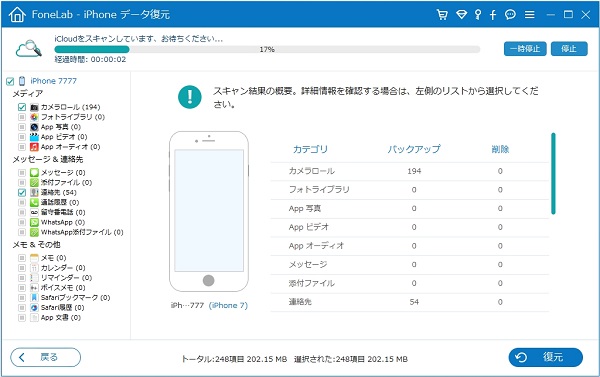Screen dimensions: 600x377
Task: Click the メッセージ green bubble icon
Action: 34,173
